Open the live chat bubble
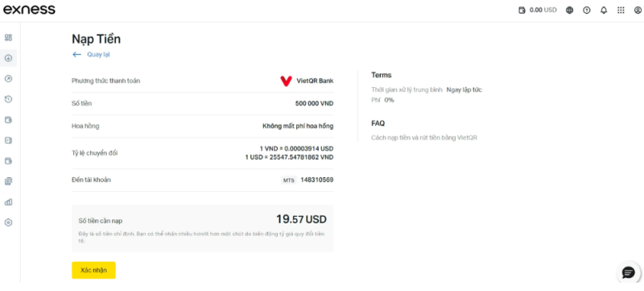 pos(629,272)
